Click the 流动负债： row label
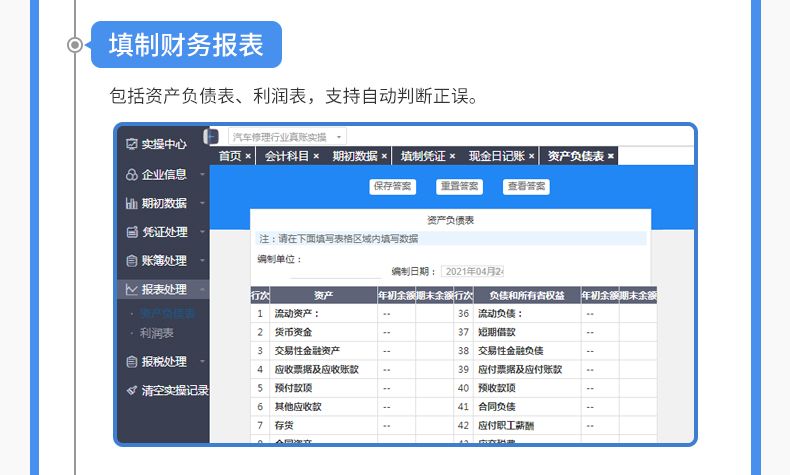 click(500, 314)
